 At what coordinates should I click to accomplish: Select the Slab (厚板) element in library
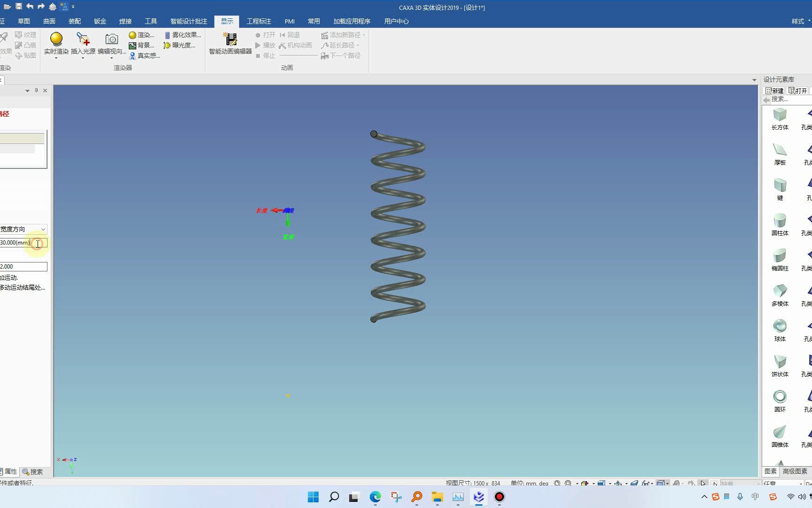[780, 154]
